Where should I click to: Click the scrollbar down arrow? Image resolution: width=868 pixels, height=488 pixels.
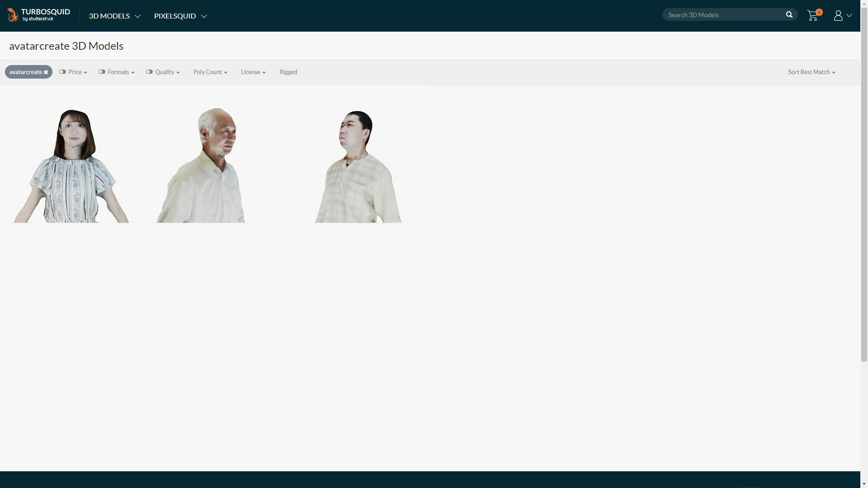coord(864,484)
